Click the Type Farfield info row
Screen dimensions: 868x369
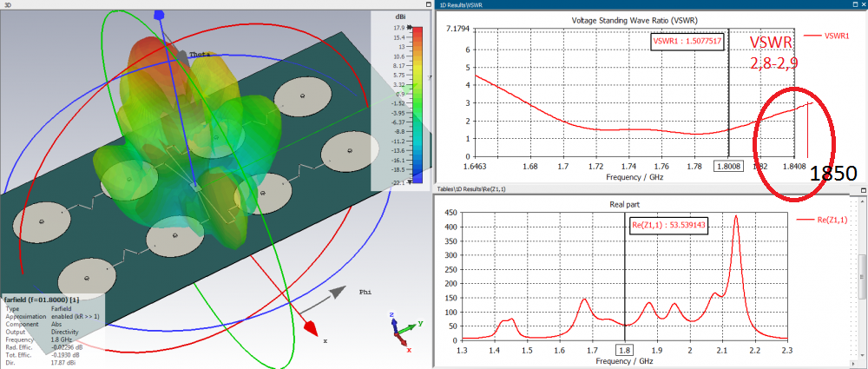click(38, 308)
